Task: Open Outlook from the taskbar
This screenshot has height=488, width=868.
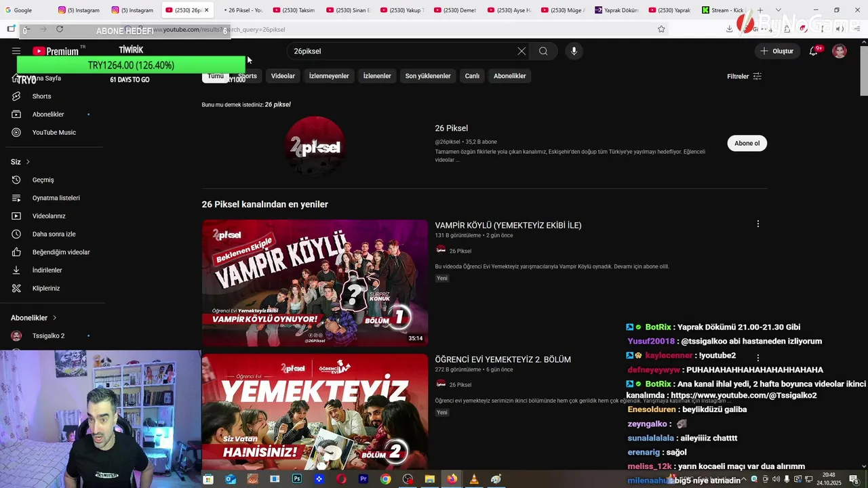Action: click(x=231, y=479)
